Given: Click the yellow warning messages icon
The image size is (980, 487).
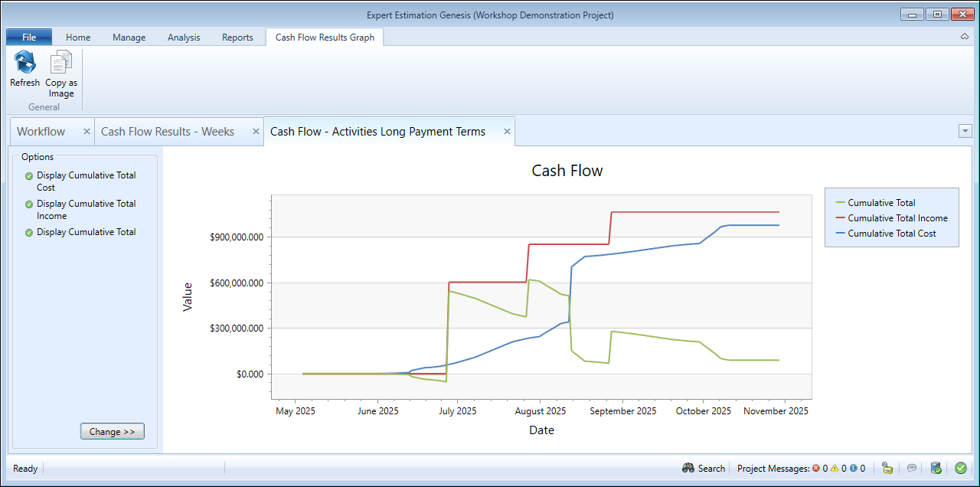Looking at the screenshot, I should (x=835, y=468).
